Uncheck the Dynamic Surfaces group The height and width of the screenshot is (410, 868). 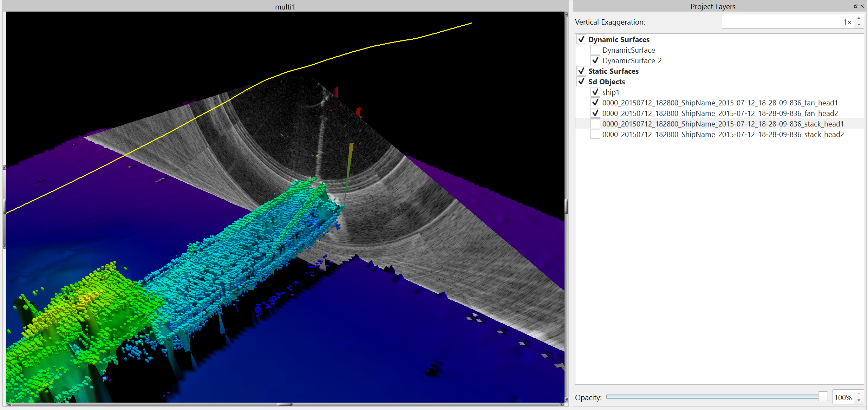581,39
